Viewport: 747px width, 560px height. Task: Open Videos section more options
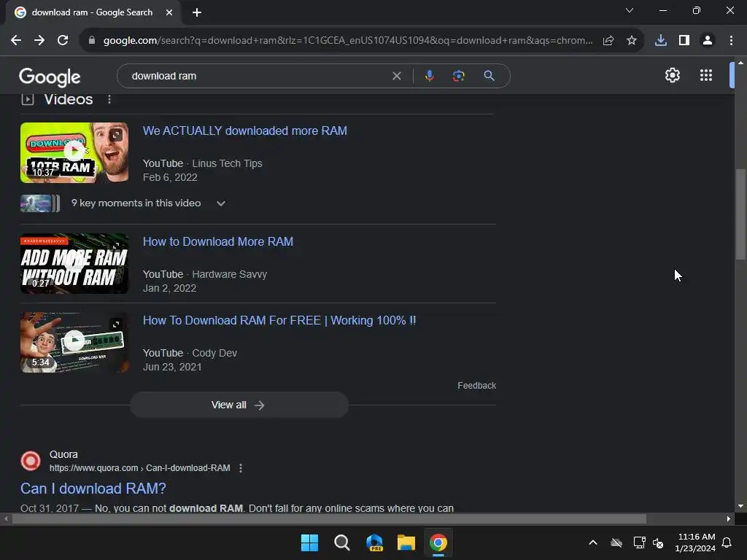click(109, 99)
